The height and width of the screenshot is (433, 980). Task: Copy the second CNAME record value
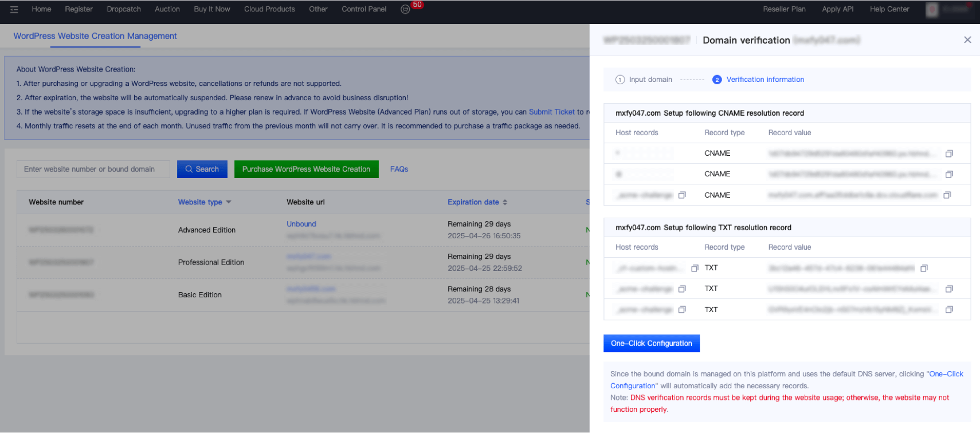(949, 174)
